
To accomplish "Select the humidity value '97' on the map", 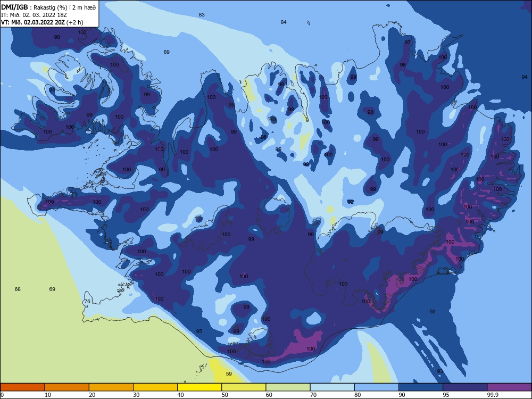I will point(408,43).
